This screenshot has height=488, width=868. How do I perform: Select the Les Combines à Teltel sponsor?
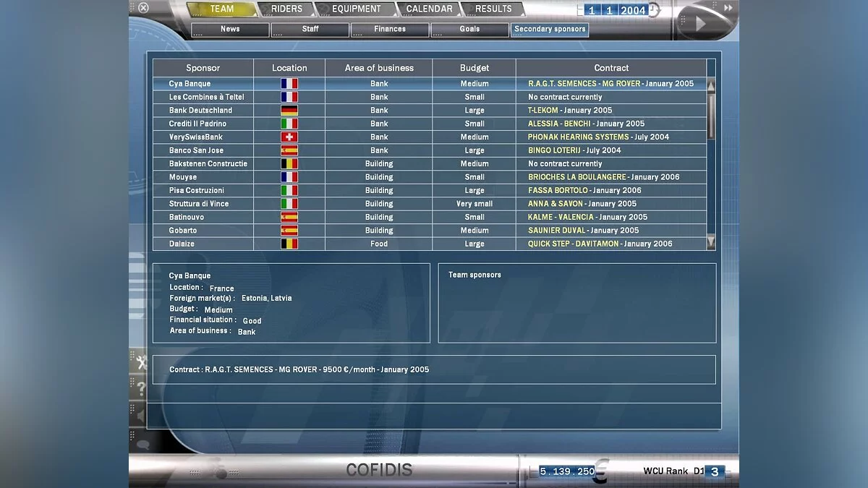tap(430, 97)
